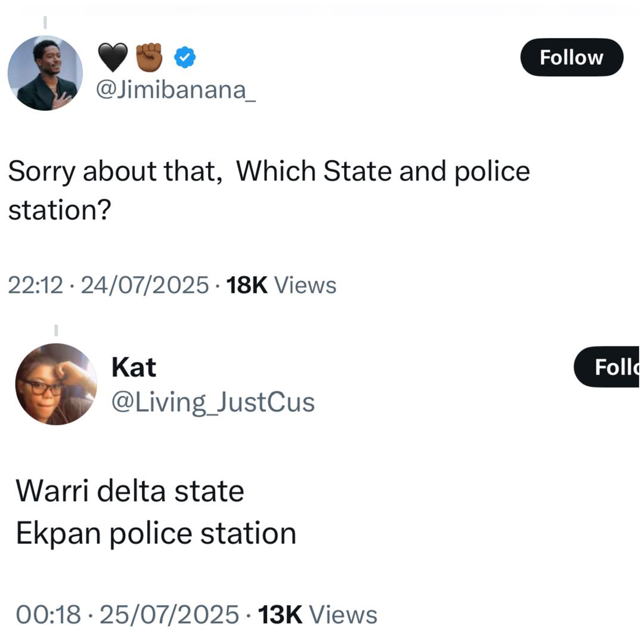
Task: Click the Kat display name
Action: coord(134,367)
